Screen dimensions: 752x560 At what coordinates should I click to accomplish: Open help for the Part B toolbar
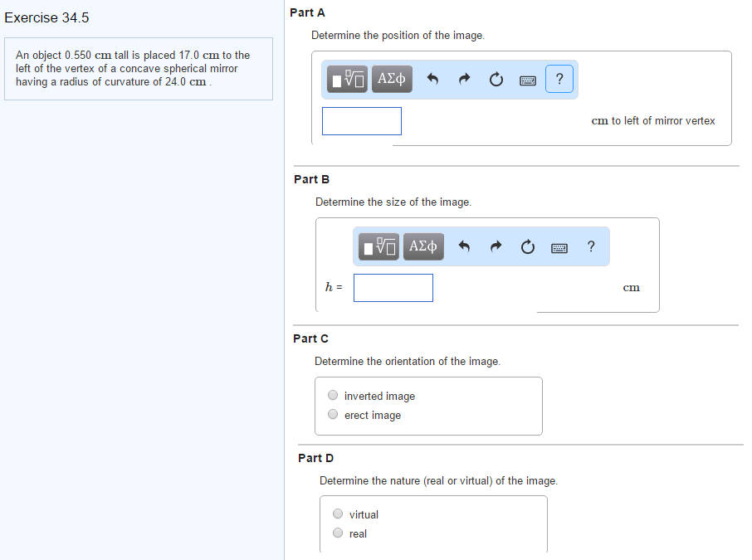pyautogui.click(x=590, y=246)
